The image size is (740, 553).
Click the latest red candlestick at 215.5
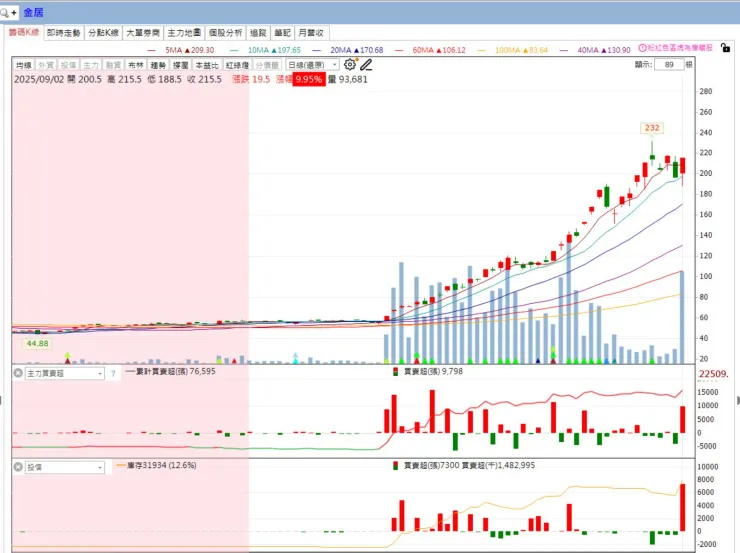click(682, 166)
